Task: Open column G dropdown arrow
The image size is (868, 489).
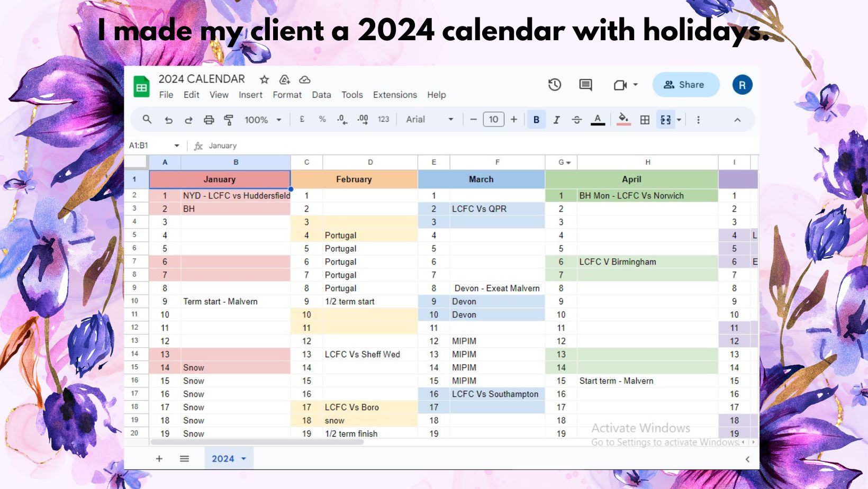Action: [x=568, y=162]
